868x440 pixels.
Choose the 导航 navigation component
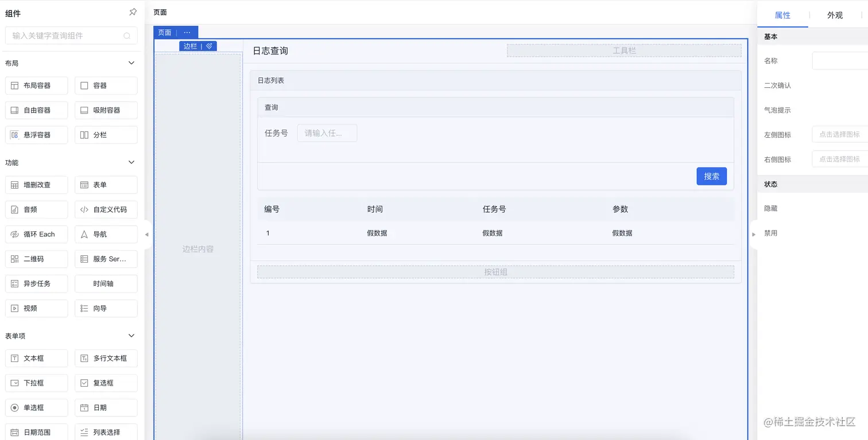[106, 234]
